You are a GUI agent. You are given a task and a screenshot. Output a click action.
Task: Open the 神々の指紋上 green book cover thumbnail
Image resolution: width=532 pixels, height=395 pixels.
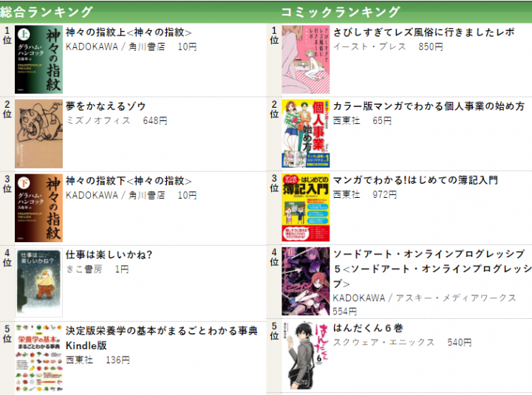point(38,60)
